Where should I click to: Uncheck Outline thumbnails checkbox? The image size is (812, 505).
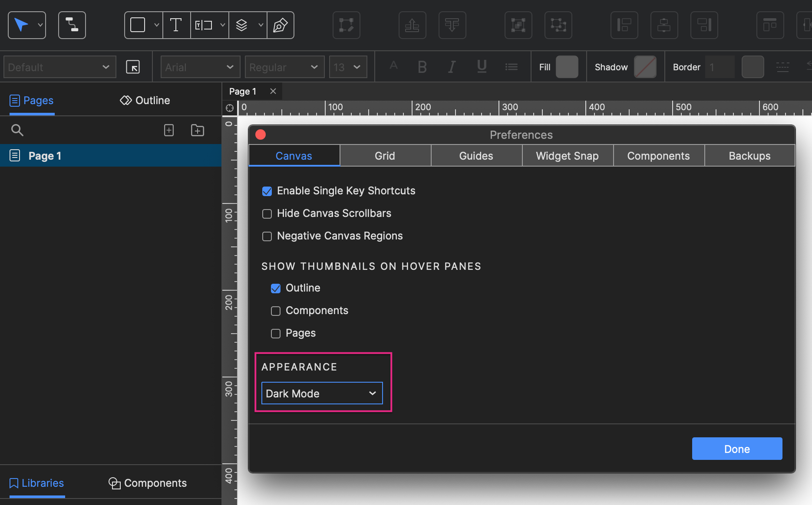click(276, 289)
